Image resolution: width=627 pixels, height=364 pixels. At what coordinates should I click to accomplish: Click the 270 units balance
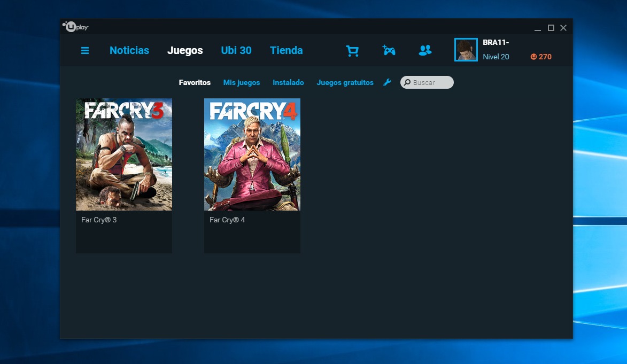[x=545, y=57]
